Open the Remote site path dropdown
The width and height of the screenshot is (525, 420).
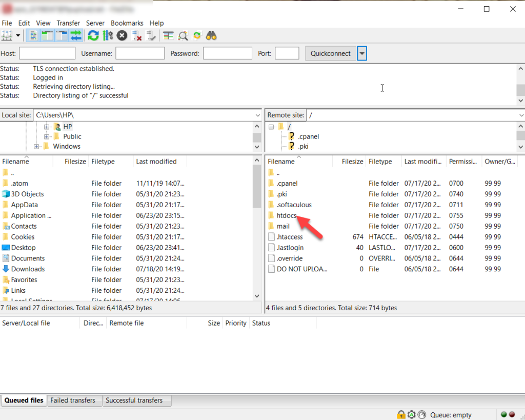521,115
